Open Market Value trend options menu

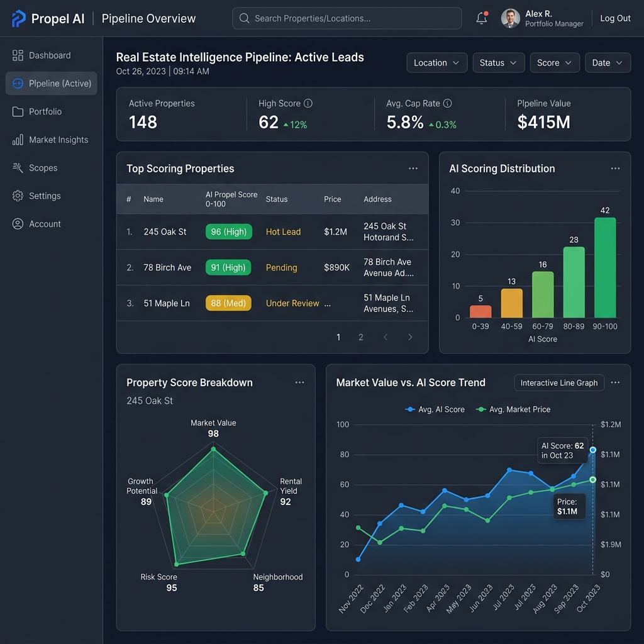615,382
